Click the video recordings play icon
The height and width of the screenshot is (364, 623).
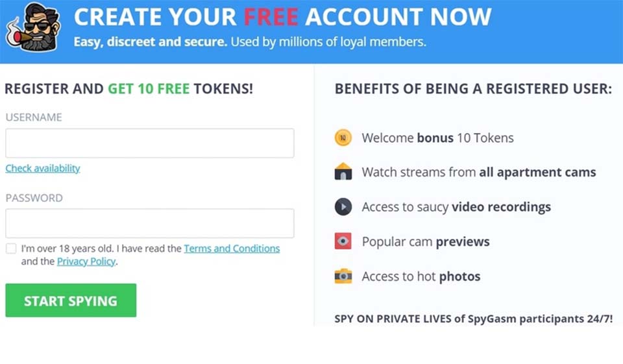[343, 207]
